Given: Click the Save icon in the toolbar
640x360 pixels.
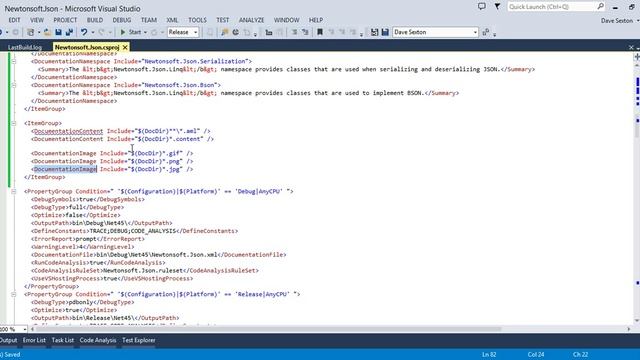Looking at the screenshot, I should coord(58,32).
